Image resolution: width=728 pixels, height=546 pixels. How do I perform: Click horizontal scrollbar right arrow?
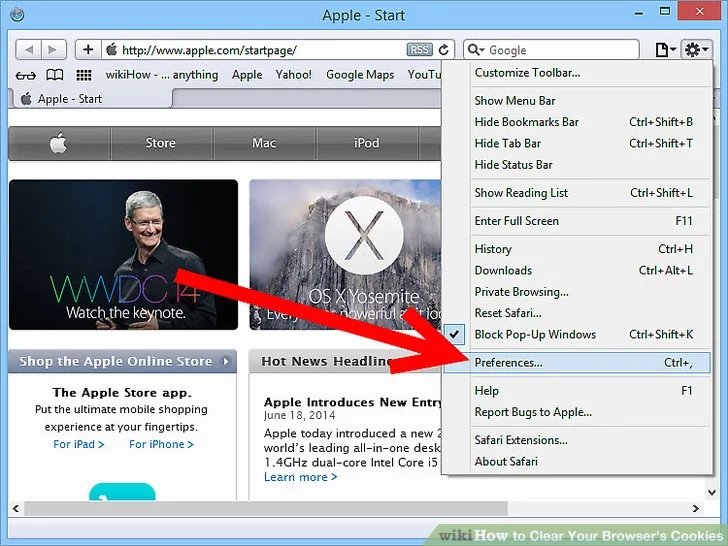click(696, 508)
